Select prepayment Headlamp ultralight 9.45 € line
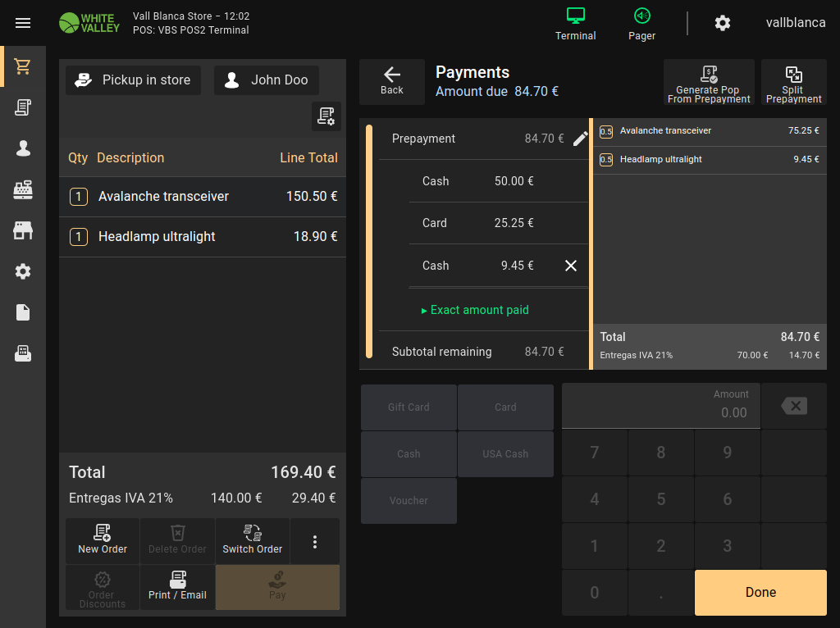The image size is (840, 628). coord(710,160)
